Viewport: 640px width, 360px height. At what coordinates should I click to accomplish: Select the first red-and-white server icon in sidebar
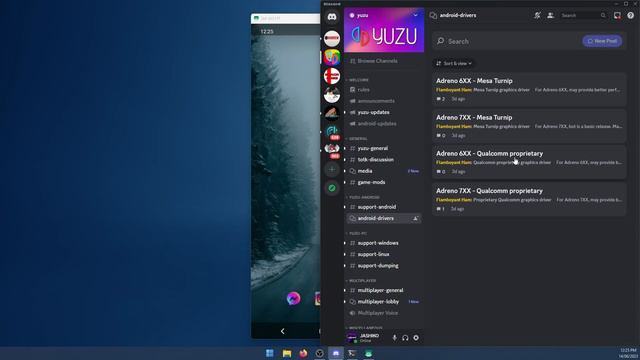point(332,38)
